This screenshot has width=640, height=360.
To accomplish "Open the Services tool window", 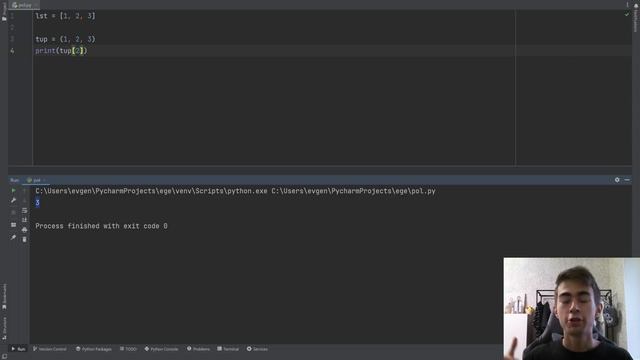I will point(257,349).
